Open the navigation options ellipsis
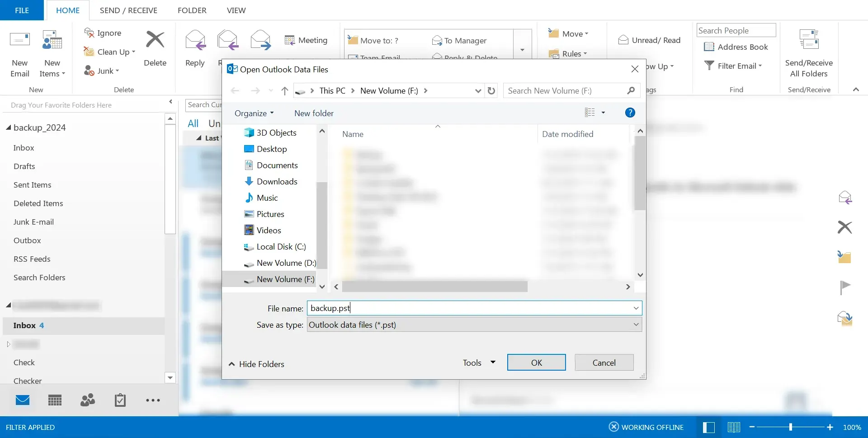The width and height of the screenshot is (868, 438). tap(153, 400)
